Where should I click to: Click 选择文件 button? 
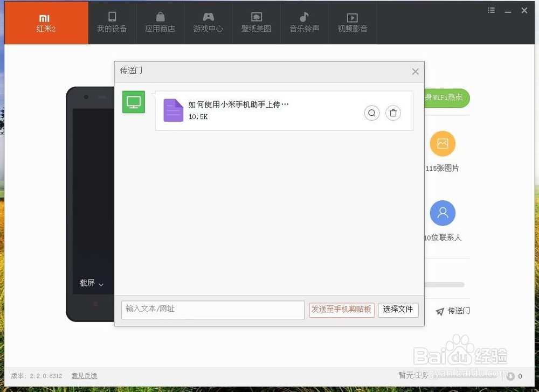coord(398,310)
